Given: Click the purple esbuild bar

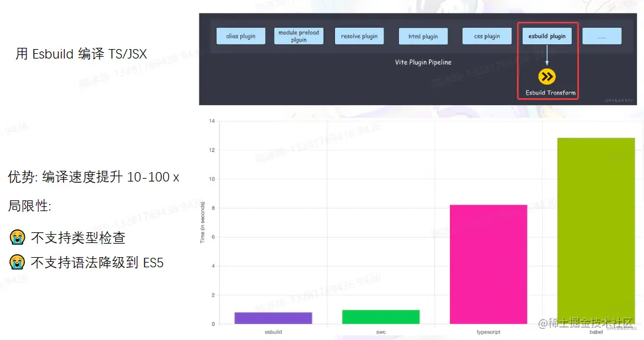Looking at the screenshot, I should point(273,318).
